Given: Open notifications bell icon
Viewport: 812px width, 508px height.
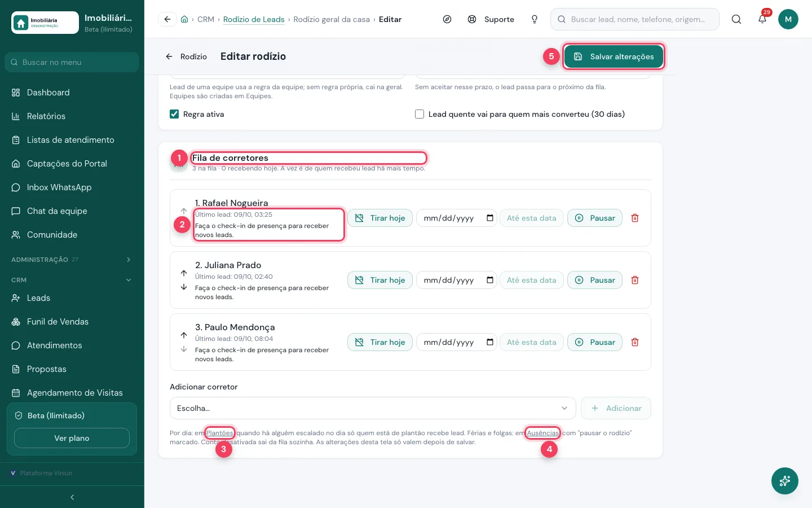Looking at the screenshot, I should click(x=762, y=19).
